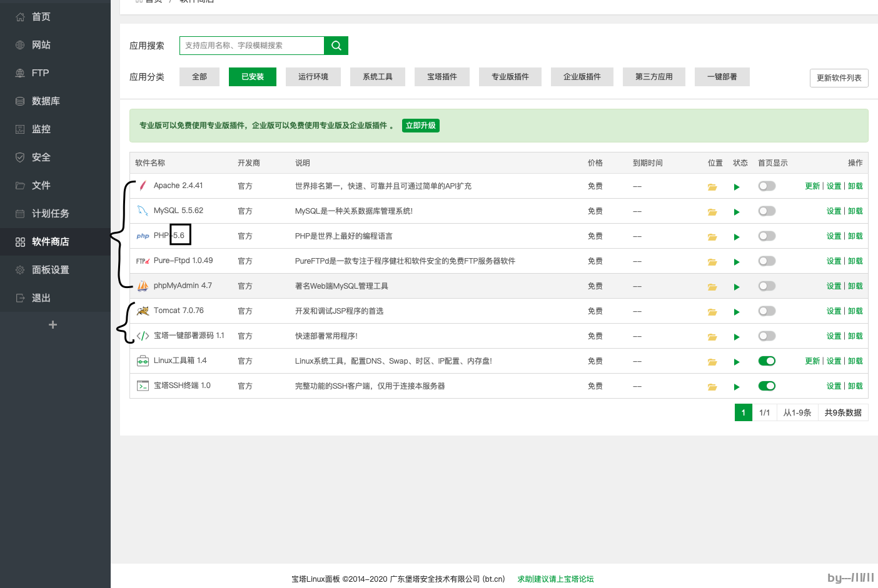Open the PHP-5.6 install folder icon
The width and height of the screenshot is (878, 588).
click(x=712, y=237)
